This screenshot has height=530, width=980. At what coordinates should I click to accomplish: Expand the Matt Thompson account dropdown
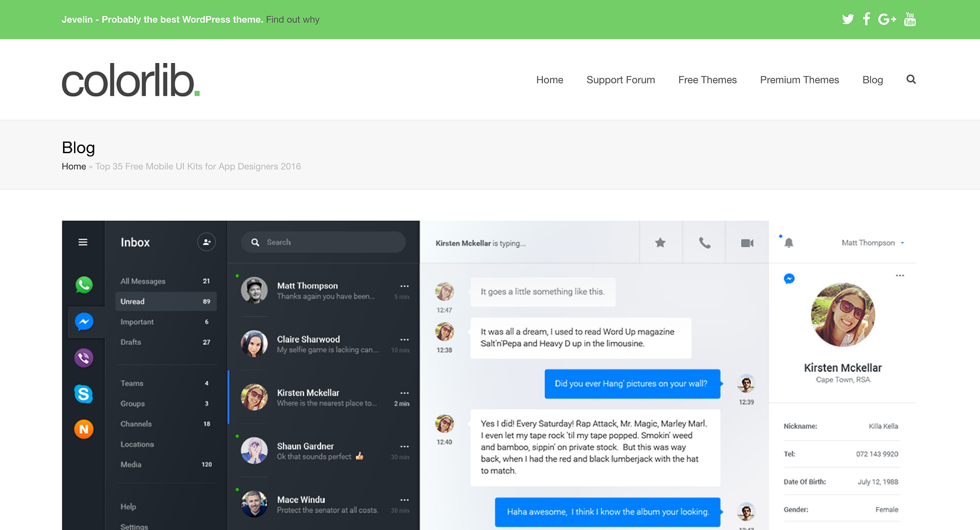click(x=873, y=243)
